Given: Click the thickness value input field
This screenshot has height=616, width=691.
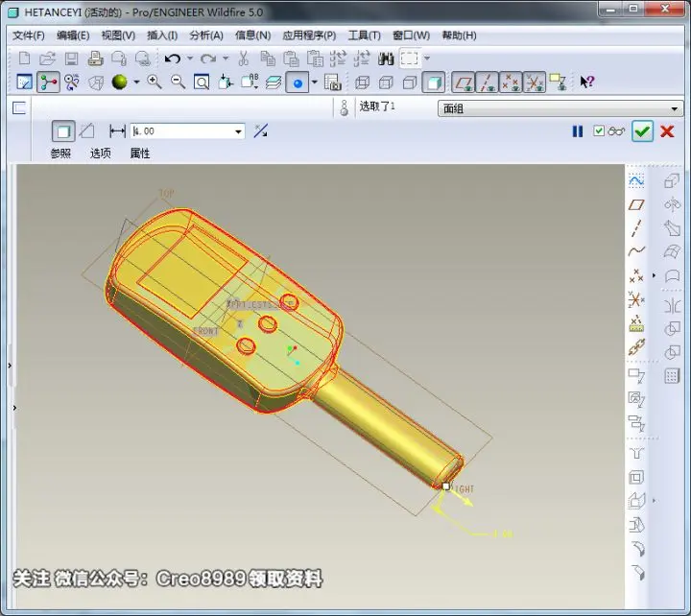Looking at the screenshot, I should tap(181, 131).
